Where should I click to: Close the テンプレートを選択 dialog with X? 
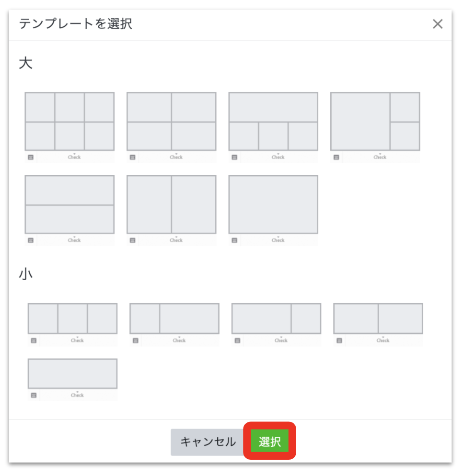coord(438,23)
